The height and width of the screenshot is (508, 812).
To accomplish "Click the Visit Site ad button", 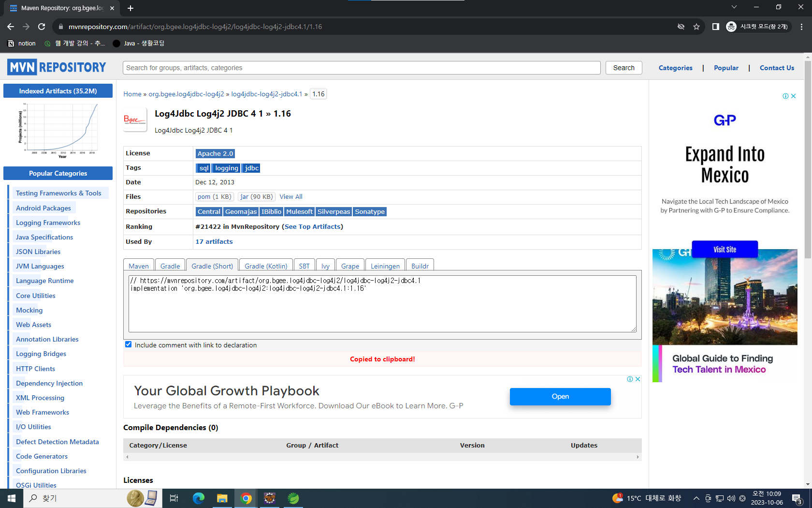I will (x=725, y=249).
